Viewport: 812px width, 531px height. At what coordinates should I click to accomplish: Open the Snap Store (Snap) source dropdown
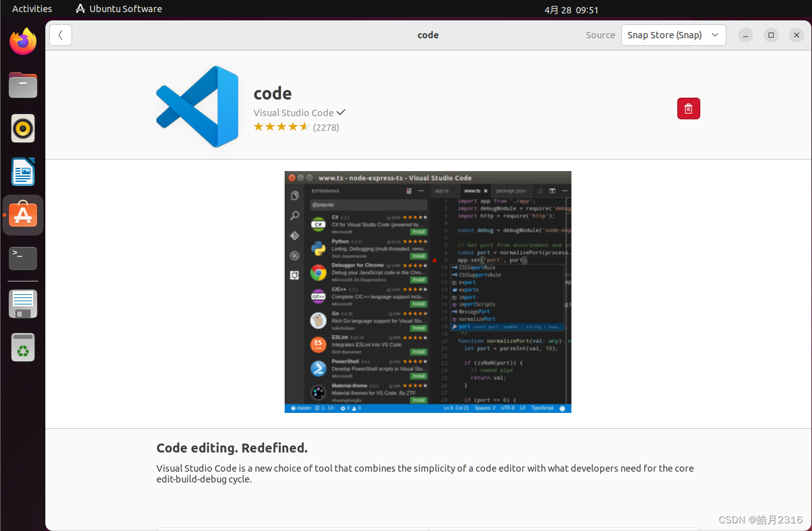[673, 35]
